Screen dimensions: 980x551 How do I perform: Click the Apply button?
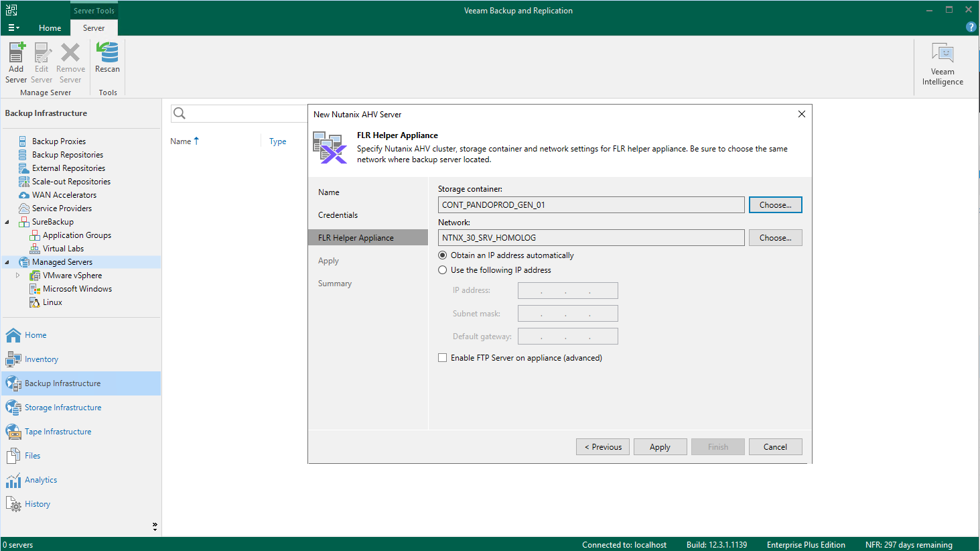coord(660,447)
